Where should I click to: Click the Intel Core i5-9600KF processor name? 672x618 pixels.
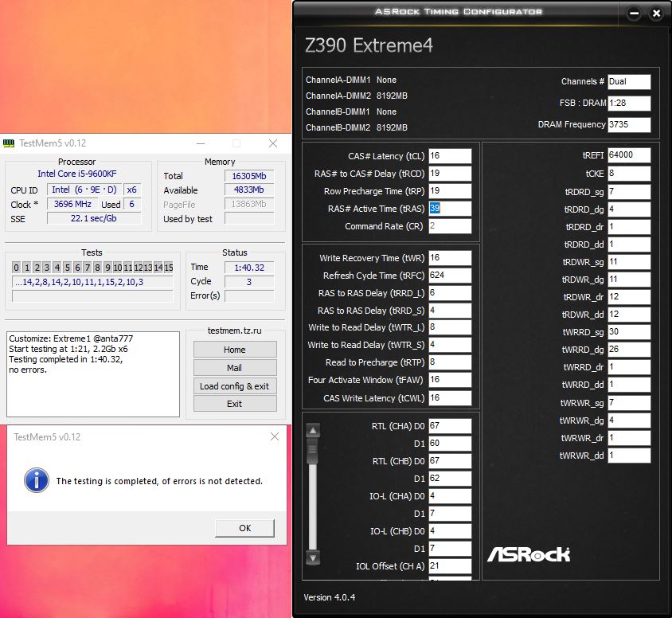[x=76, y=174]
